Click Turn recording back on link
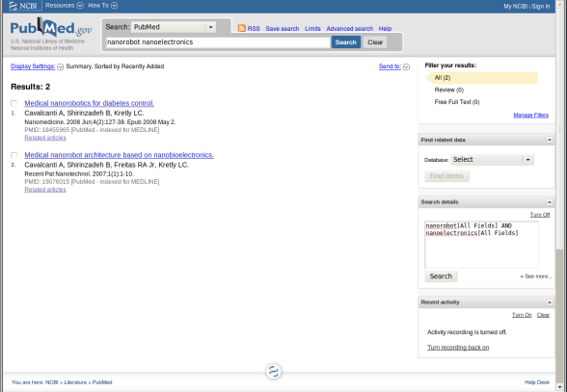The height and width of the screenshot is (392, 567). (458, 347)
